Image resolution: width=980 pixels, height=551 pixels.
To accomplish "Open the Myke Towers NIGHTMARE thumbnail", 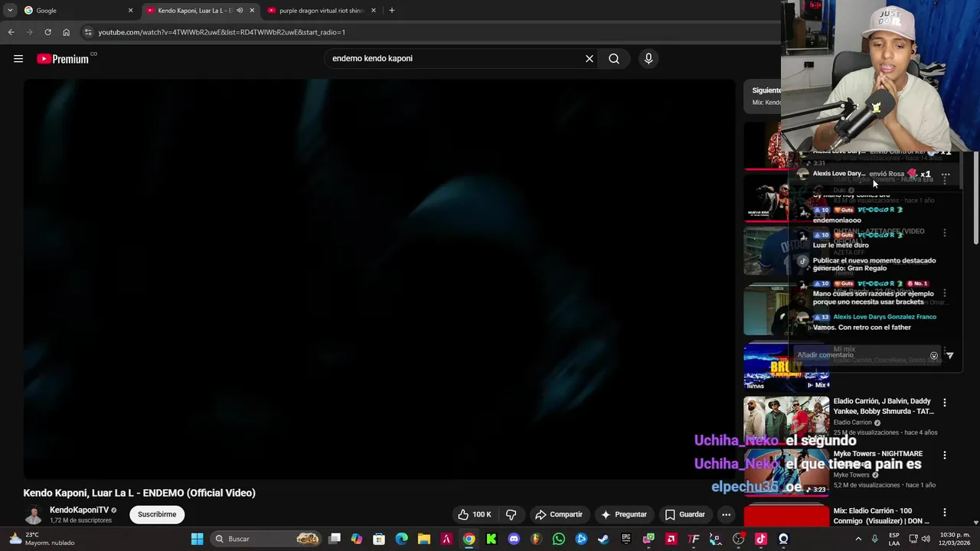I will (x=786, y=472).
